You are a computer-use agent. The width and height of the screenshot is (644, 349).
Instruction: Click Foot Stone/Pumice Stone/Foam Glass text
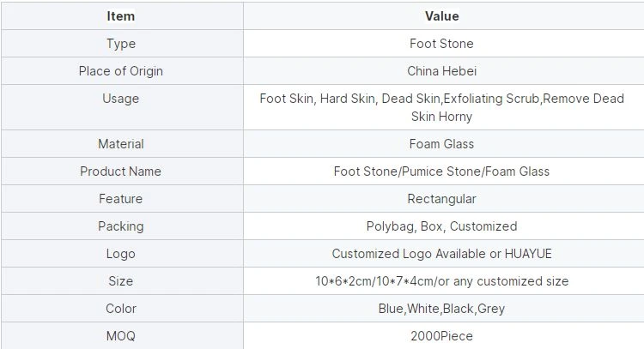pyautogui.click(x=442, y=171)
